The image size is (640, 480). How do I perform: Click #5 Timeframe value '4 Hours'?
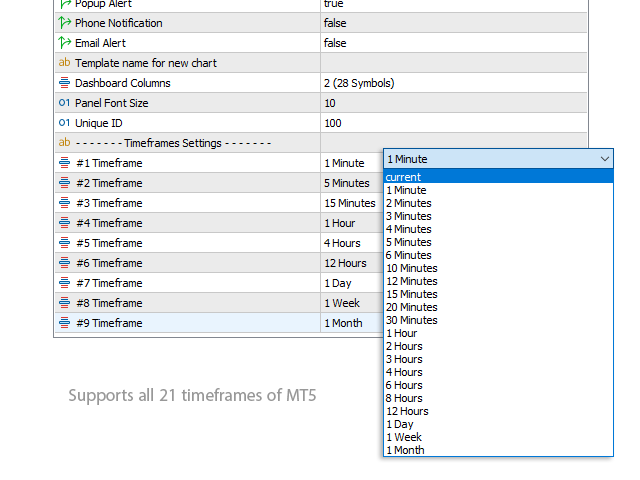tap(342, 243)
